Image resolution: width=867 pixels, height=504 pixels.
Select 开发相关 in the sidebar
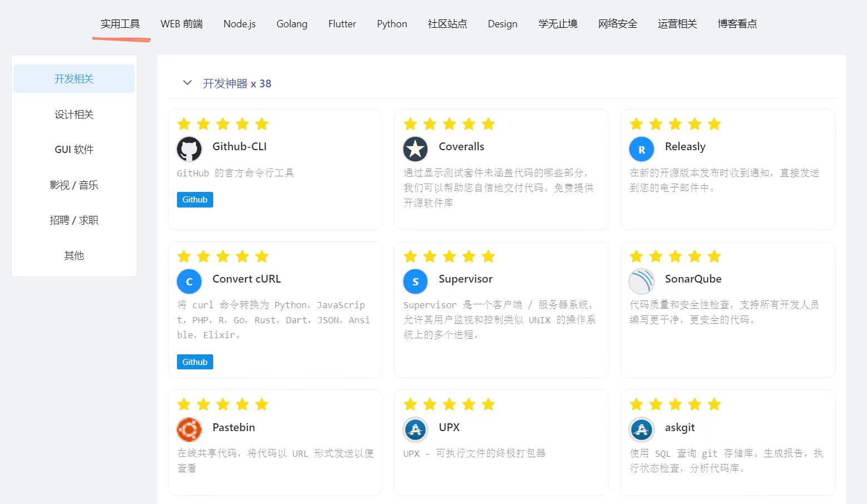tap(74, 79)
